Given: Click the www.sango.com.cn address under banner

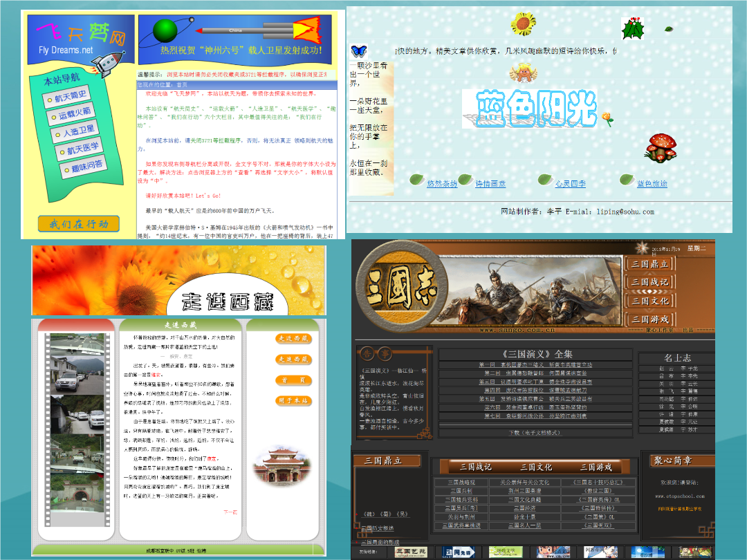Looking at the screenshot, I should click(517, 330).
